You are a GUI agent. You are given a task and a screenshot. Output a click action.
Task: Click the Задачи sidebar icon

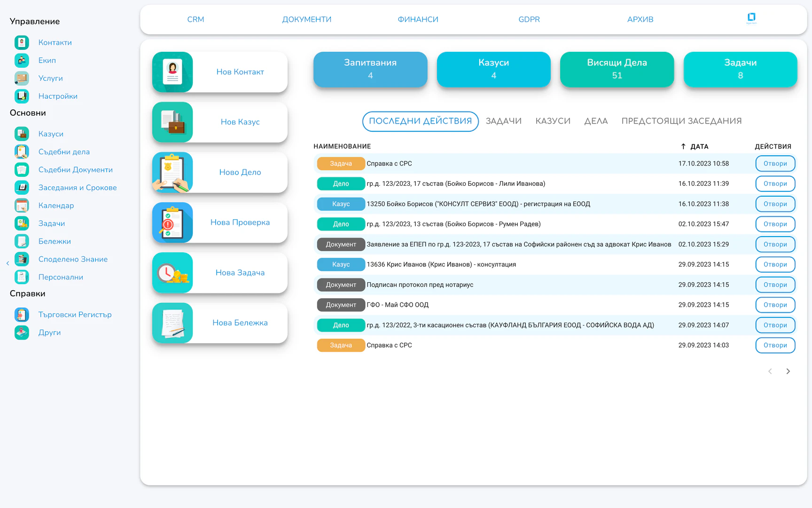[x=22, y=223]
